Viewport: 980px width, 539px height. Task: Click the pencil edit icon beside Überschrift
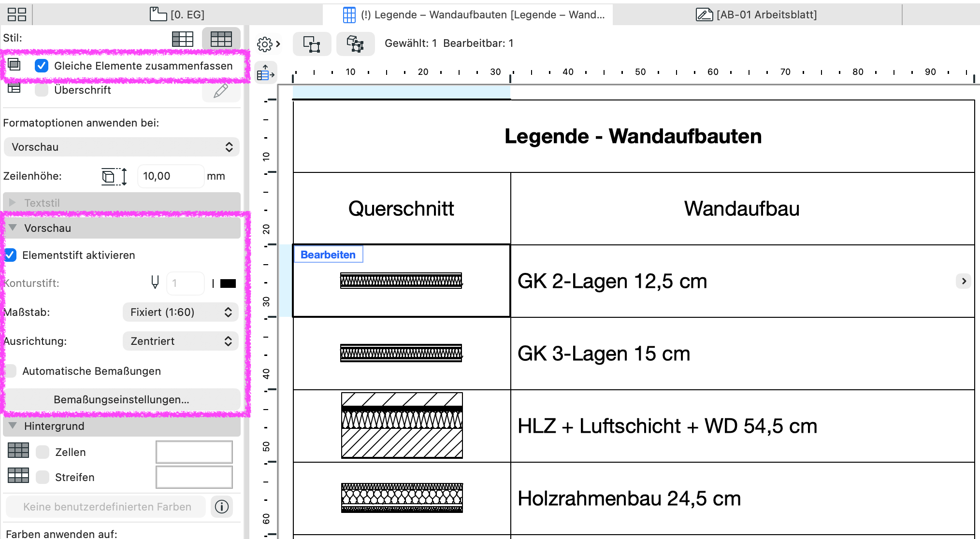tap(221, 90)
